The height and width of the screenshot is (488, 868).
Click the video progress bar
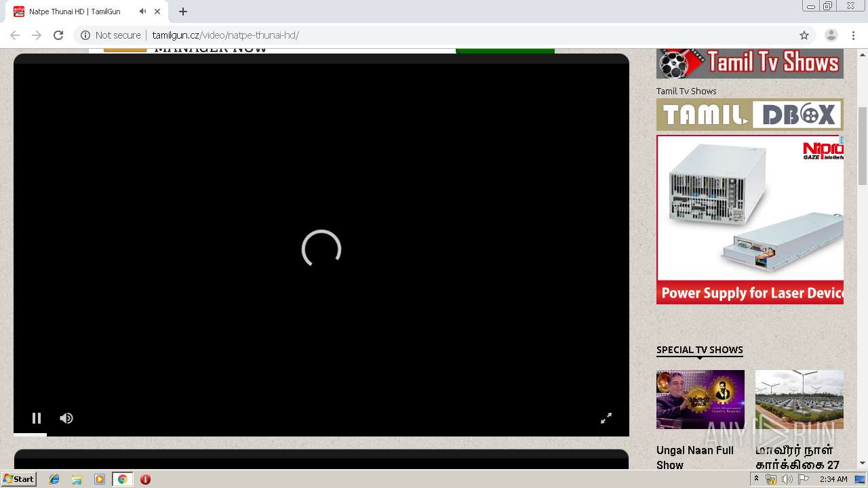[321, 434]
